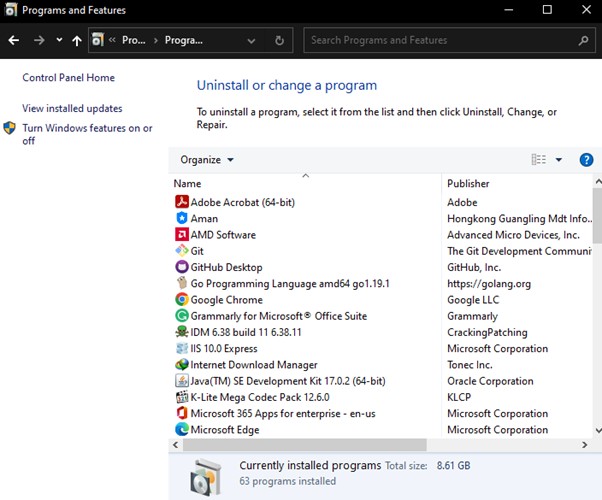Click the Internet Download Manager globe icon
Viewport: 602px width, 500px height.
tap(182, 364)
